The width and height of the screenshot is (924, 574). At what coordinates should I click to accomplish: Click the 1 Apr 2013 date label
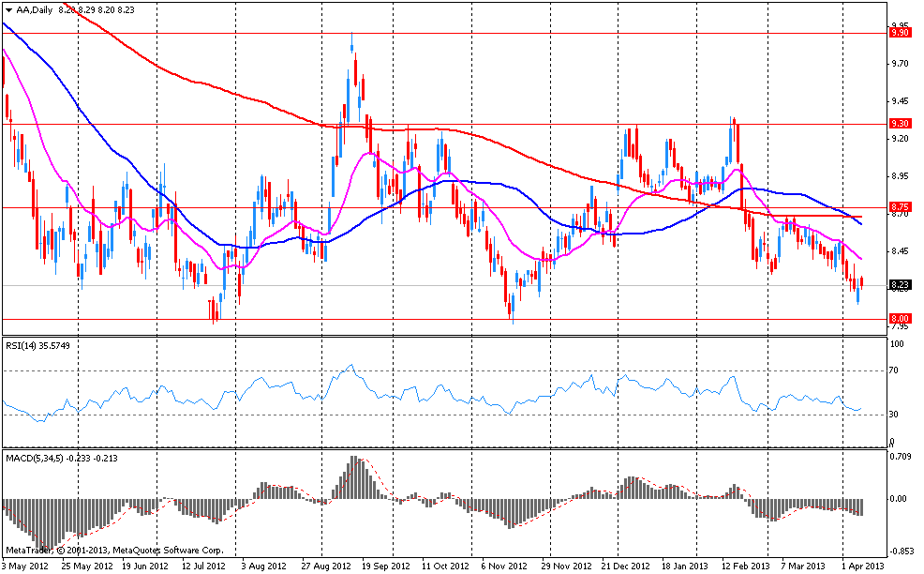tap(862, 566)
